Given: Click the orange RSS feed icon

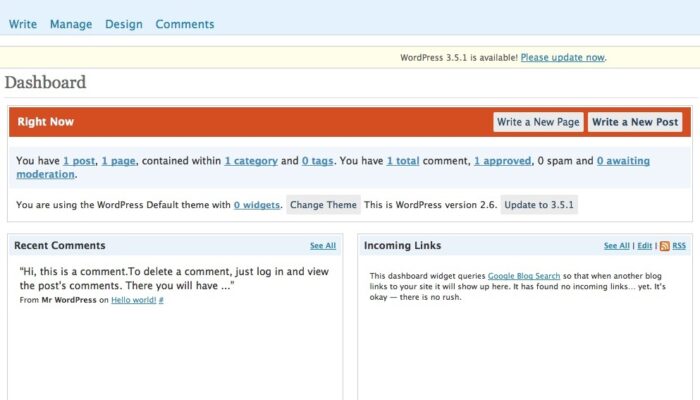Looking at the screenshot, I should (664, 246).
